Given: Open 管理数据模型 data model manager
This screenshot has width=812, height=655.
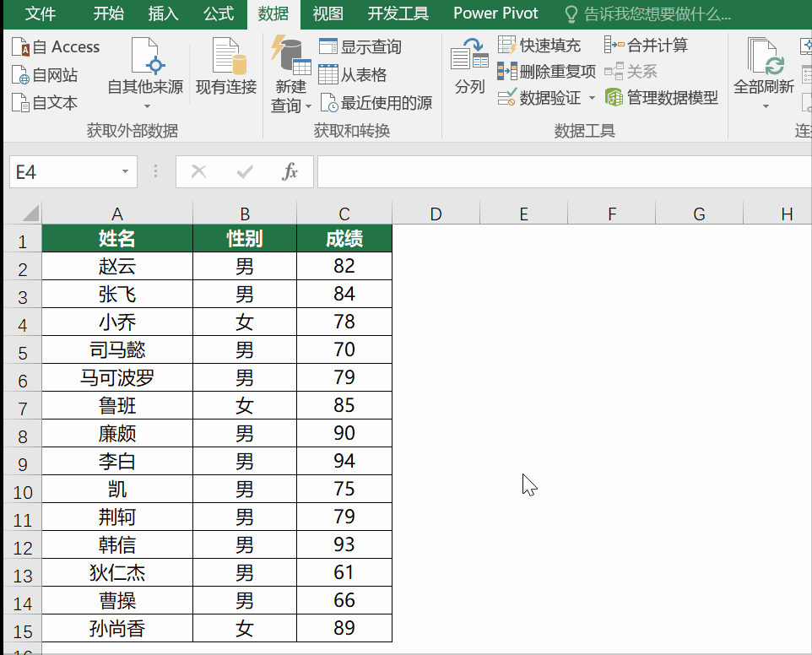Looking at the screenshot, I should point(663,97).
